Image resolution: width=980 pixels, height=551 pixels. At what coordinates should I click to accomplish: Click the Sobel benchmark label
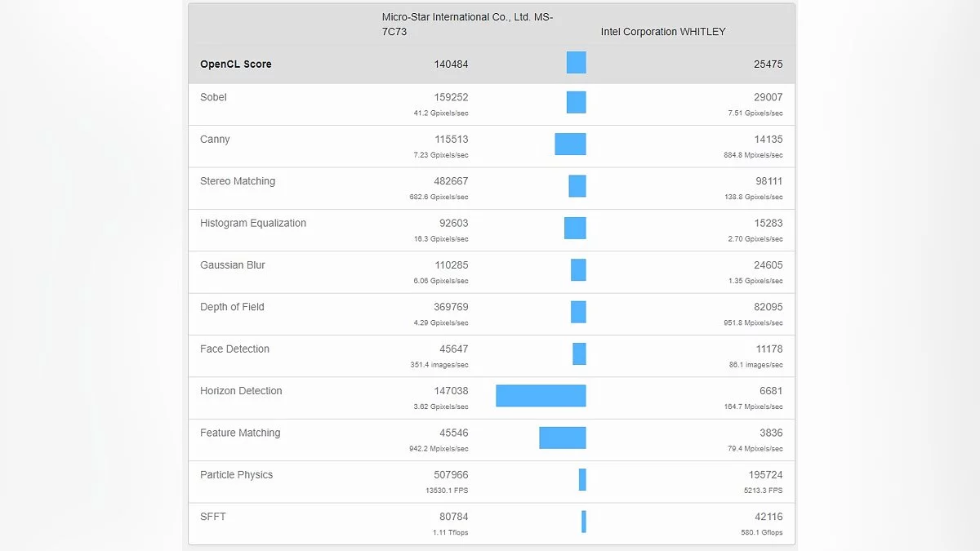pyautogui.click(x=213, y=97)
